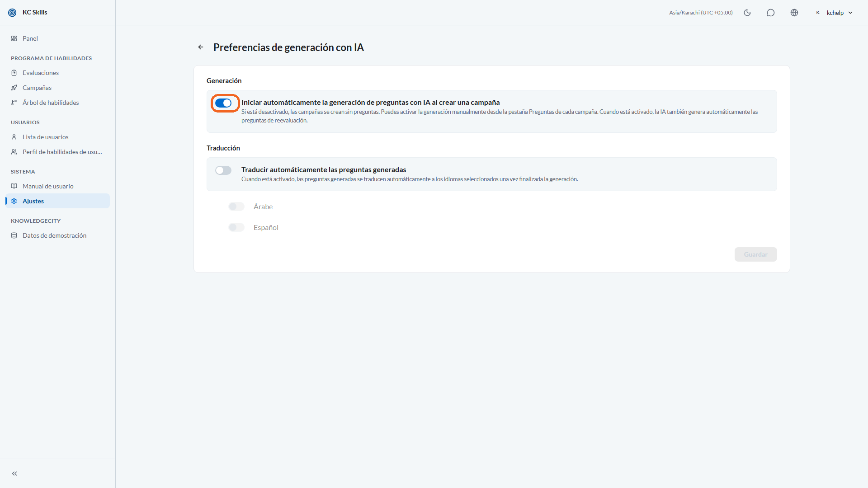Click the Datos de demostración database icon
This screenshot has width=868, height=488.
tap(14, 235)
